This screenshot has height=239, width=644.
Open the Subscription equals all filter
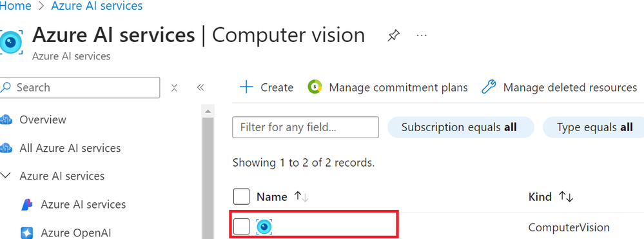pyautogui.click(x=460, y=127)
